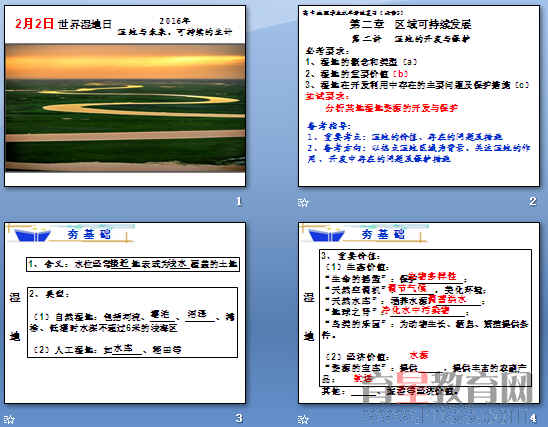Select the slide 3 thumbnail's blank lower area
548x427 pixels.
pos(125,381)
